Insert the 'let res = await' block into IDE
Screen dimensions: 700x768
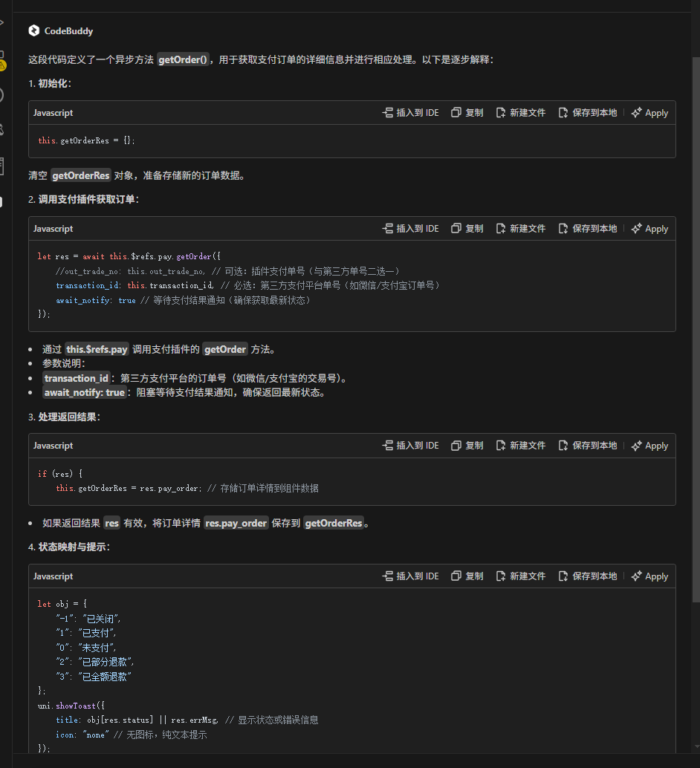tap(411, 228)
